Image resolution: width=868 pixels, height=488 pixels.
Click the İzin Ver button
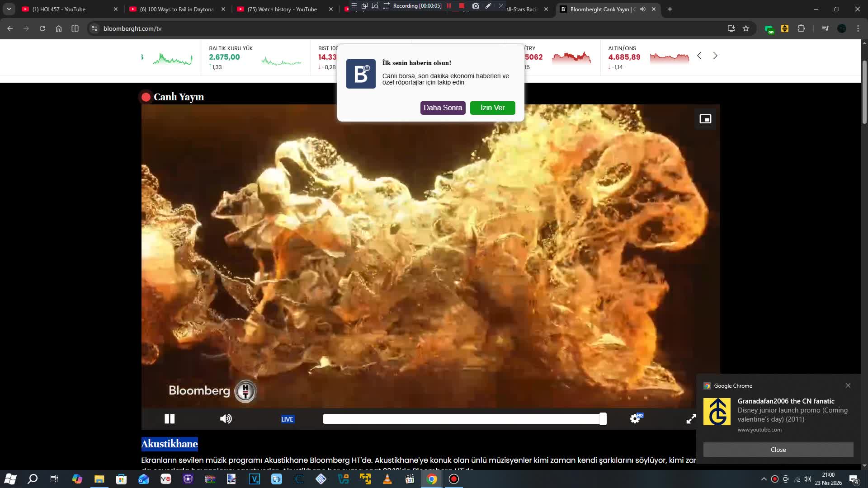pos(492,108)
